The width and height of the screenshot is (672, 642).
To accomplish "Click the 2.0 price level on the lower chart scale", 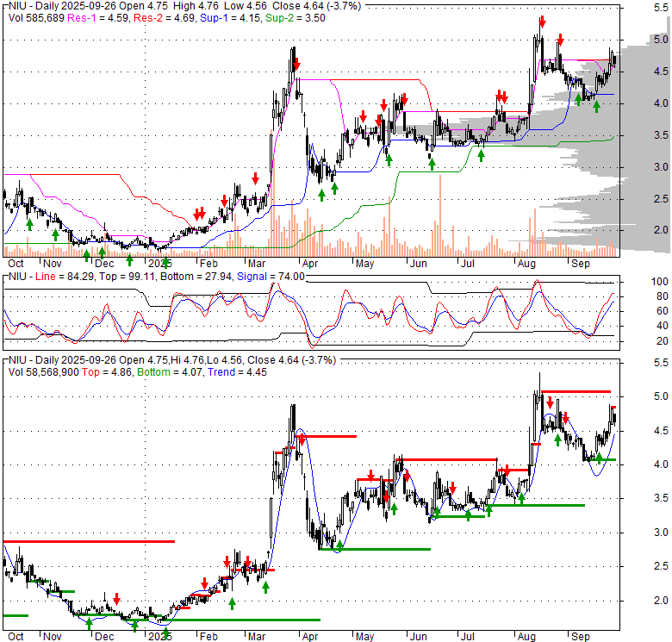I will point(661,601).
